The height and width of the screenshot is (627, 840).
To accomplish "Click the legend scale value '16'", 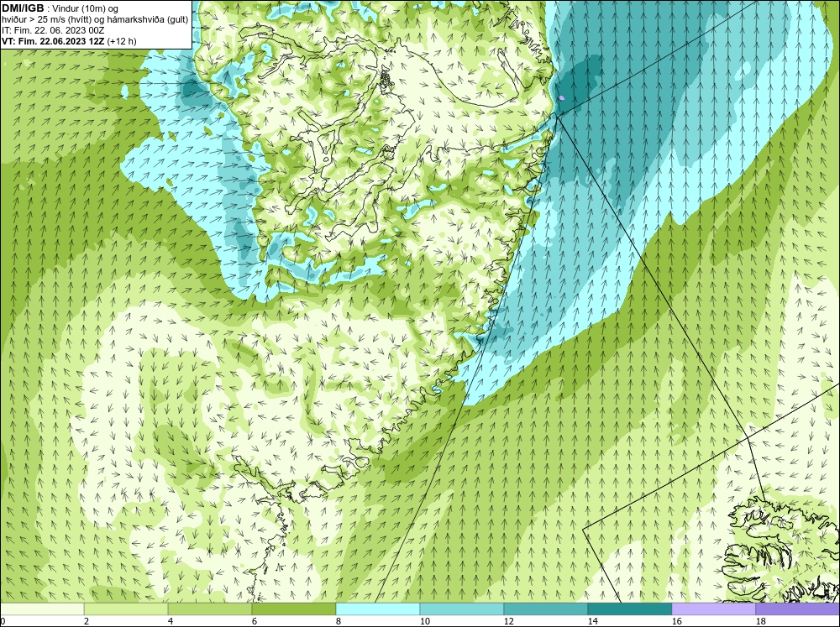I will [676, 621].
